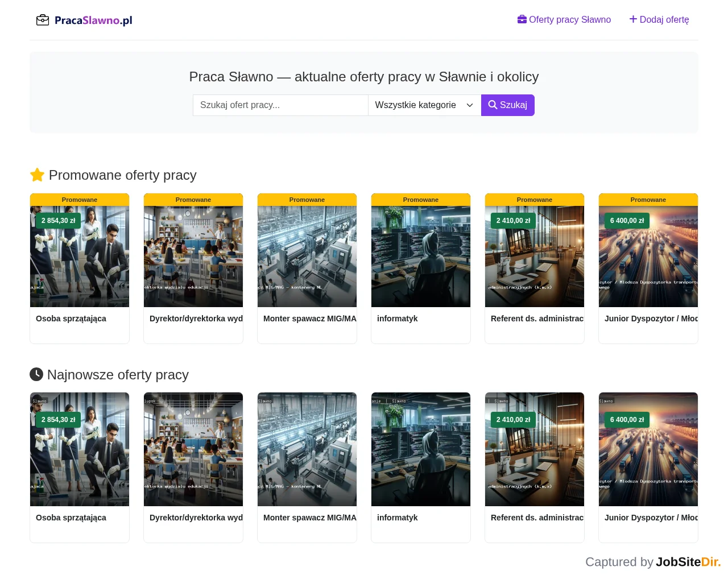
Task: Click newest informatyk title link
Action: (x=398, y=518)
